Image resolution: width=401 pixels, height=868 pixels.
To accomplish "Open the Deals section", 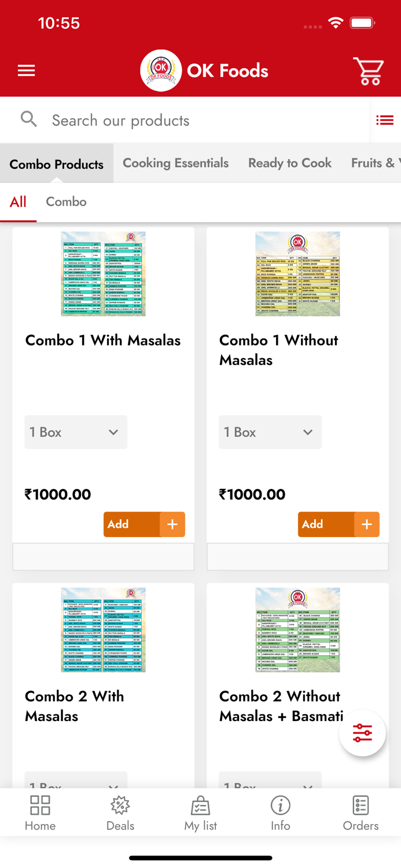I will (120, 812).
